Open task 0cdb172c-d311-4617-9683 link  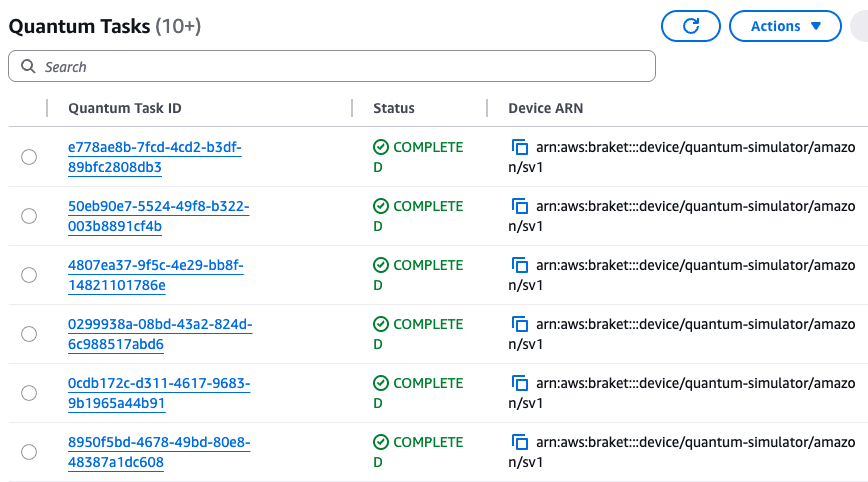coord(159,393)
